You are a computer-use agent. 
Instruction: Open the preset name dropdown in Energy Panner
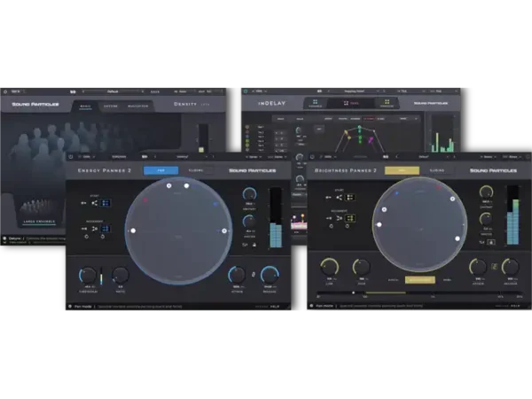tap(184, 157)
